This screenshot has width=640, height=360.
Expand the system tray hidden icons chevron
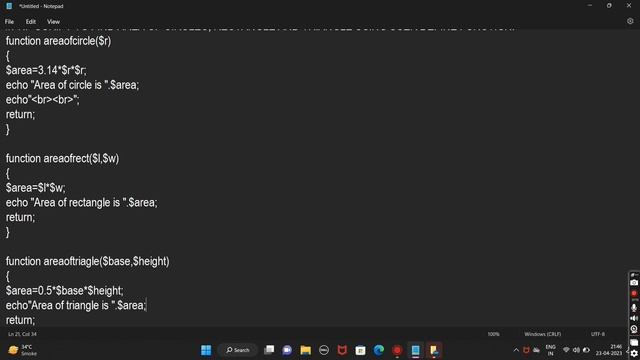pos(516,350)
